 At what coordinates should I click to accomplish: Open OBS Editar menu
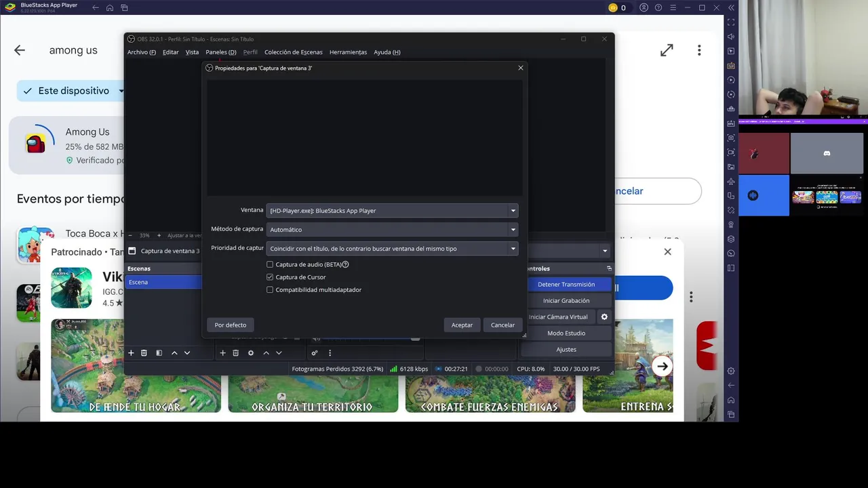170,52
